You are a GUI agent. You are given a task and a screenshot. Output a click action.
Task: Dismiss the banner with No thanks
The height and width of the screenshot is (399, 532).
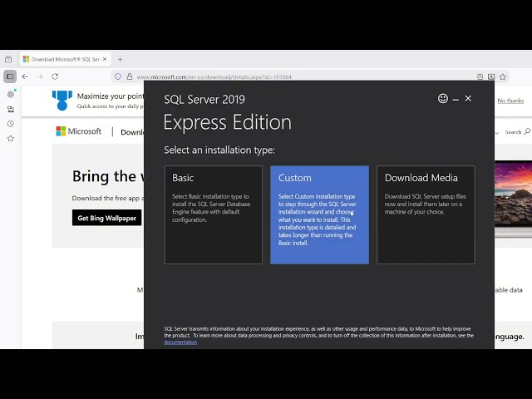[x=510, y=101]
